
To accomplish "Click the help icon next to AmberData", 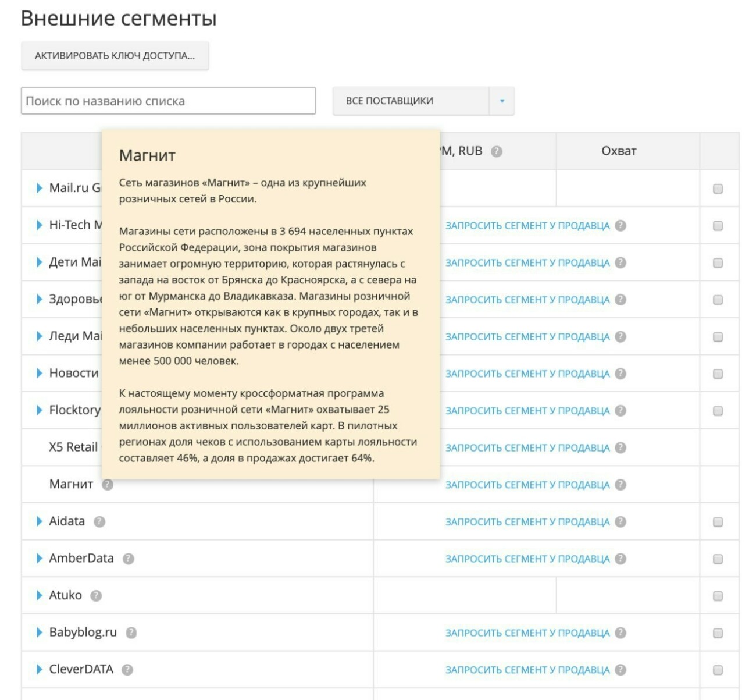I will (129, 559).
